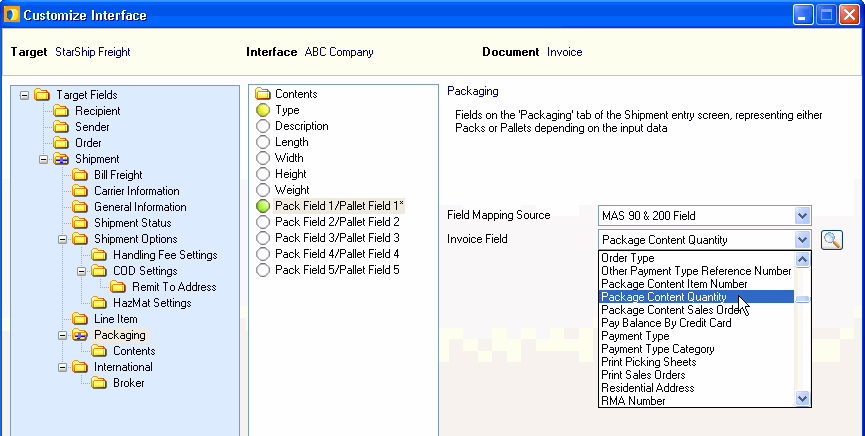The image size is (865, 436).
Task: Click the ABC Company interface link
Action: point(339,52)
